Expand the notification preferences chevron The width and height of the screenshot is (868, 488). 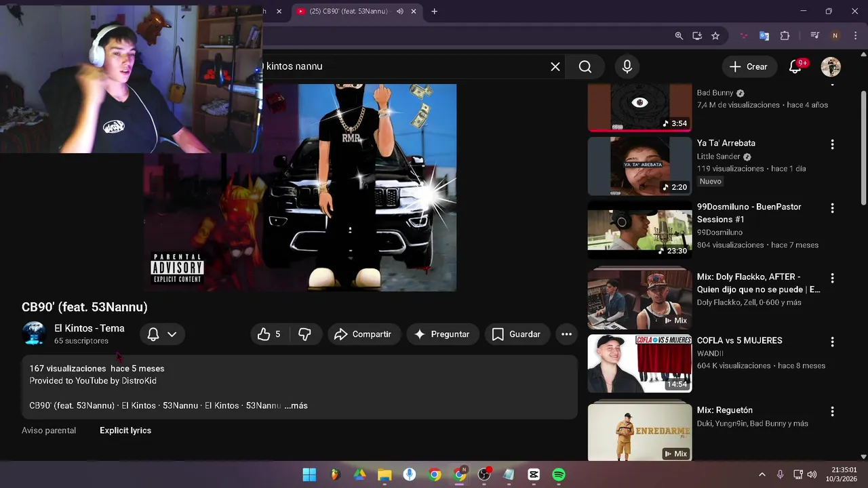point(172,334)
